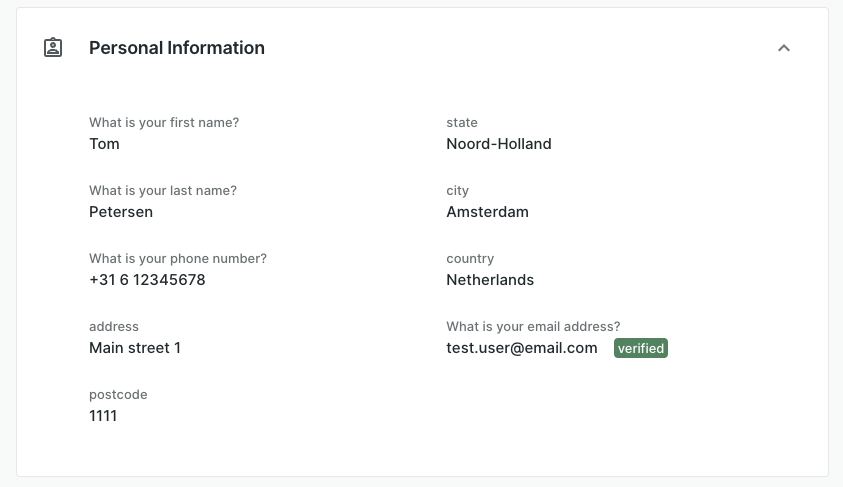The width and height of the screenshot is (843, 487).
Task: Click the phone number +31 6 12345678
Action: 147,280
